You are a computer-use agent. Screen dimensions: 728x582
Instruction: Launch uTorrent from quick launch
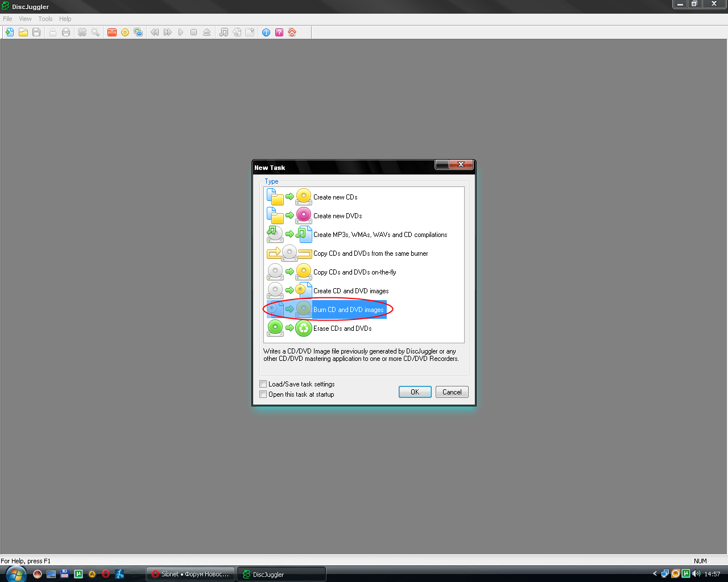78,574
